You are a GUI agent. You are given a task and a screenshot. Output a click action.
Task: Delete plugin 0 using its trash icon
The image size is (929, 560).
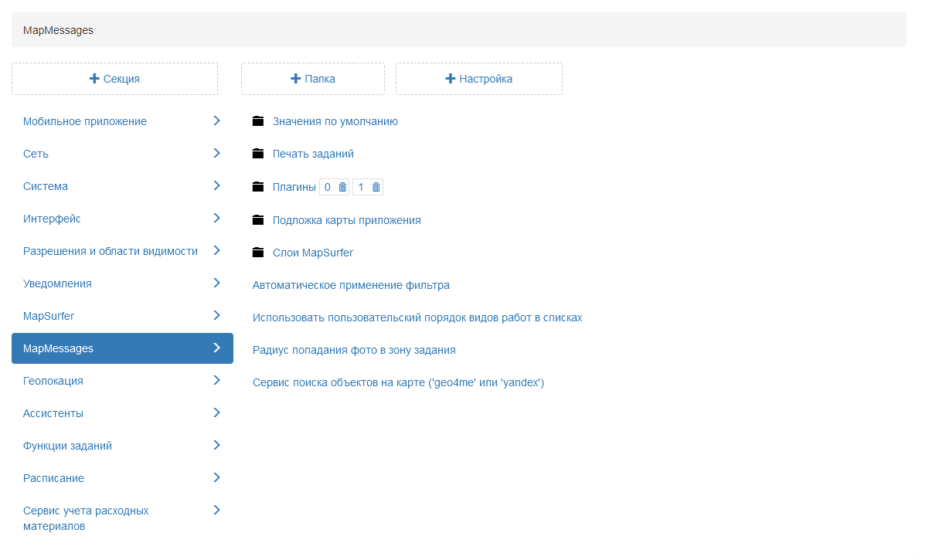coord(342,187)
